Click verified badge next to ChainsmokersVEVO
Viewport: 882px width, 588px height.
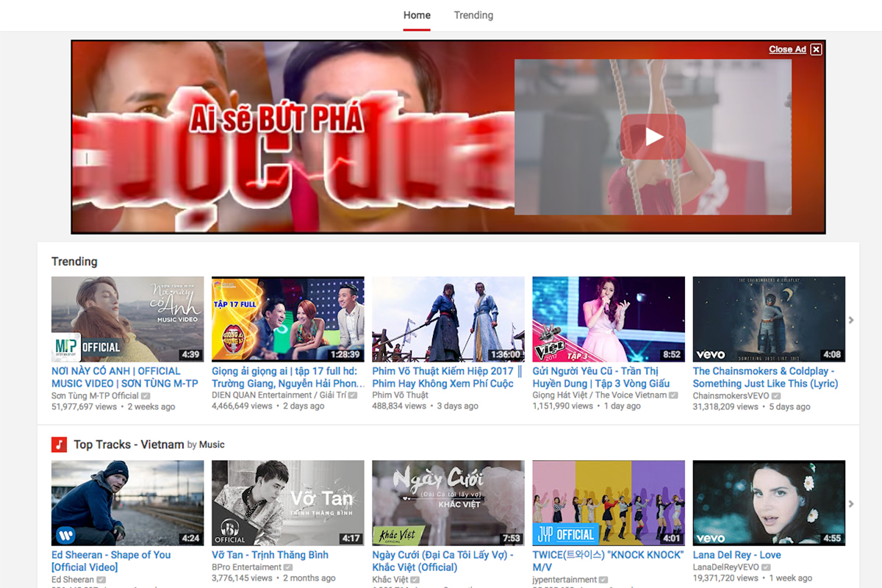coord(776,395)
